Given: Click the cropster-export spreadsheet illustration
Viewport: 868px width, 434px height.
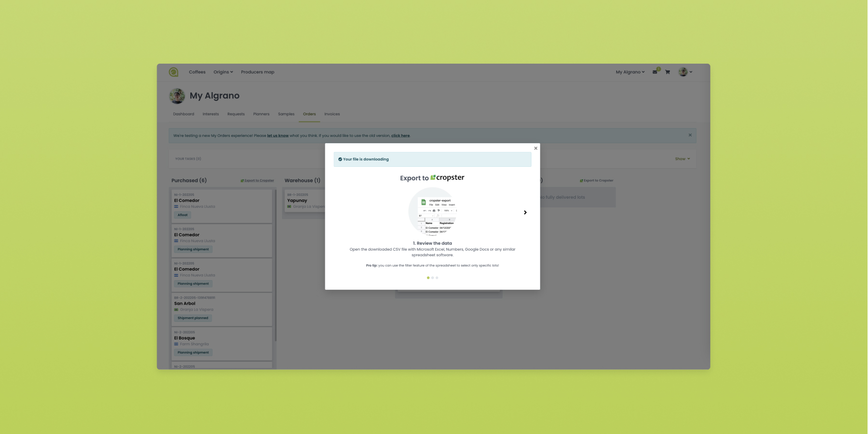Looking at the screenshot, I should tap(433, 211).
